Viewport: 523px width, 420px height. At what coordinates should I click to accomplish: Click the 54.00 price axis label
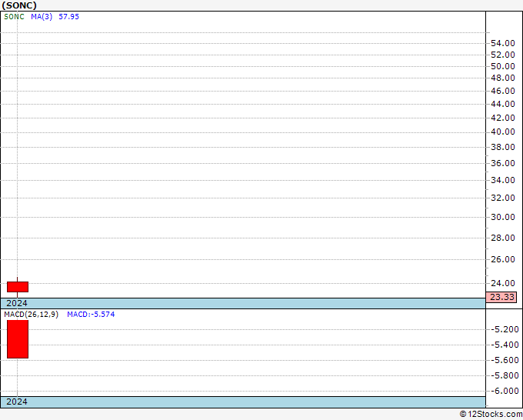503,43
